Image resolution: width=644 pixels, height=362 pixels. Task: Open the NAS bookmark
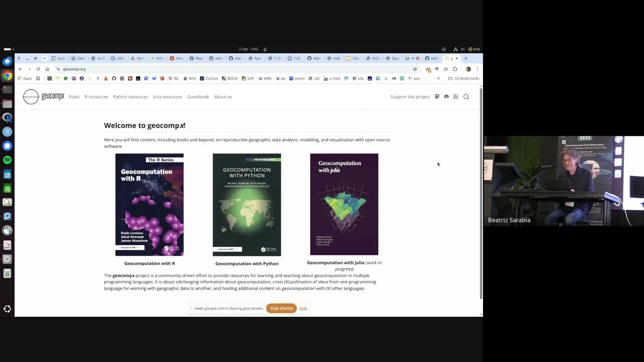tap(190, 78)
